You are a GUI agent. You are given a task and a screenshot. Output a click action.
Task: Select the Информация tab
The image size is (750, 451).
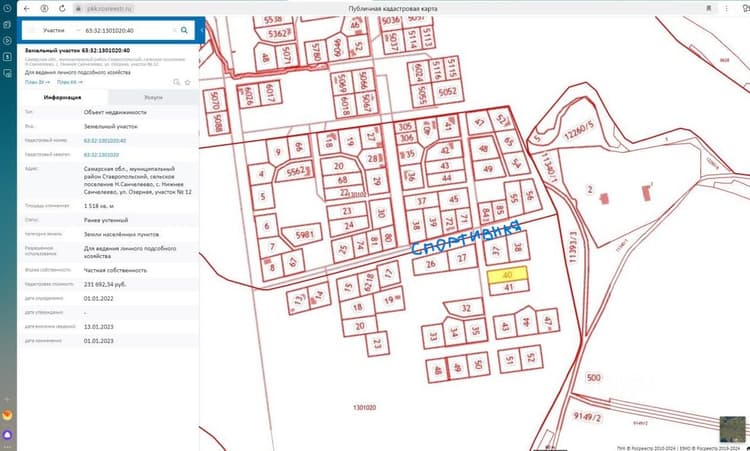point(63,97)
